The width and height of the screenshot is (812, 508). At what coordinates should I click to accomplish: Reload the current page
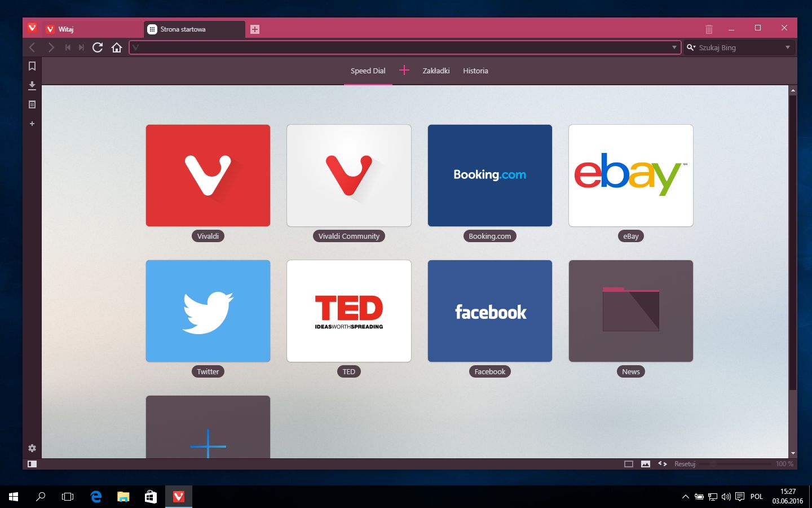coord(98,47)
